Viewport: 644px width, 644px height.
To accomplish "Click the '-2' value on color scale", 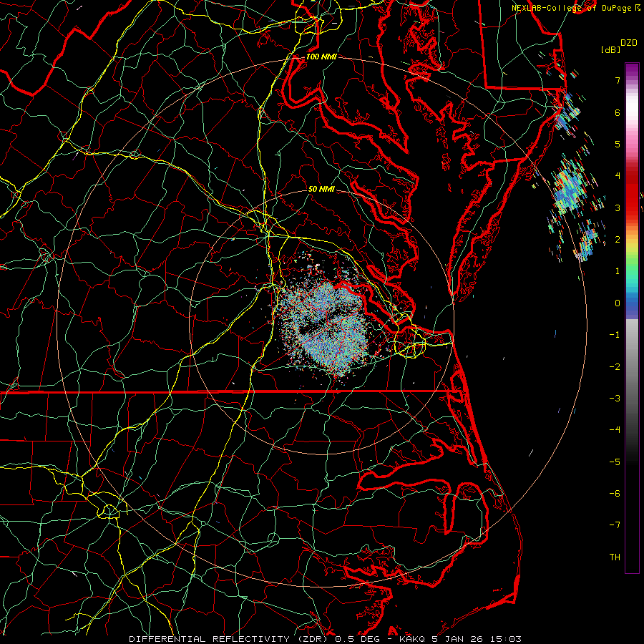I will [x=615, y=367].
